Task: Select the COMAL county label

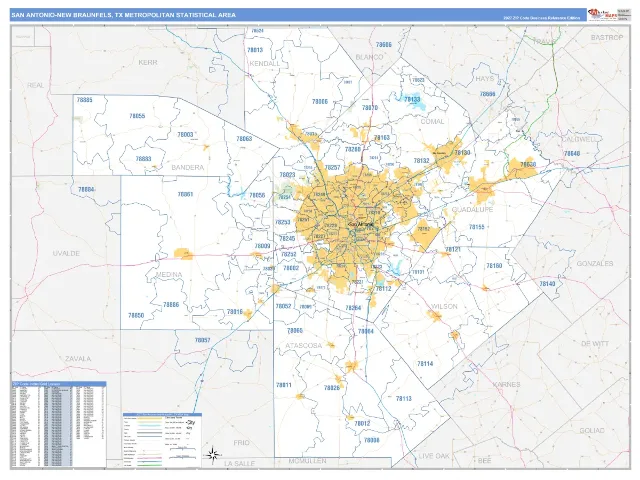Action: tap(432, 122)
